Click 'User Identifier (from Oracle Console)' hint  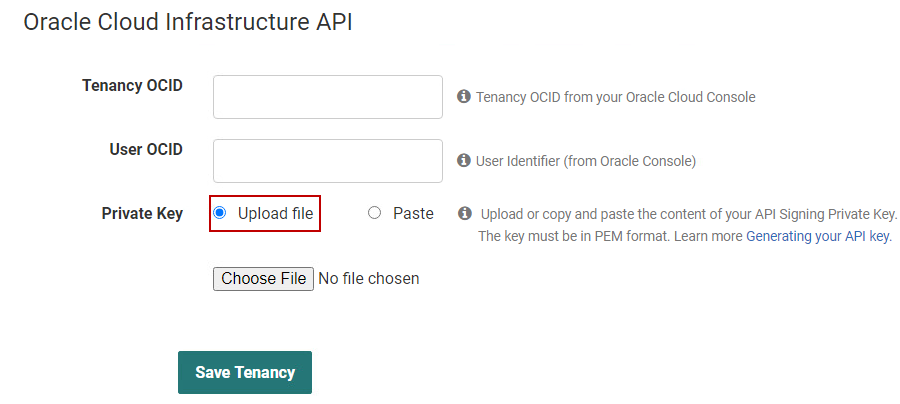point(585,161)
